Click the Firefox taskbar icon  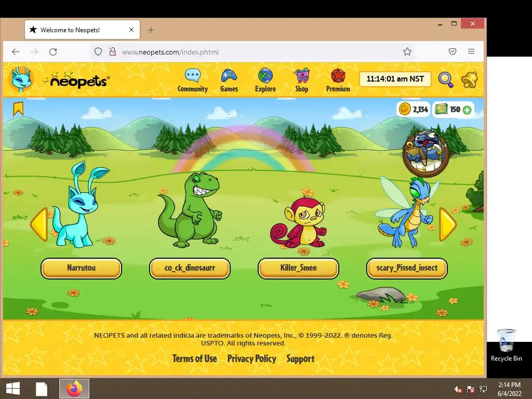click(74, 389)
